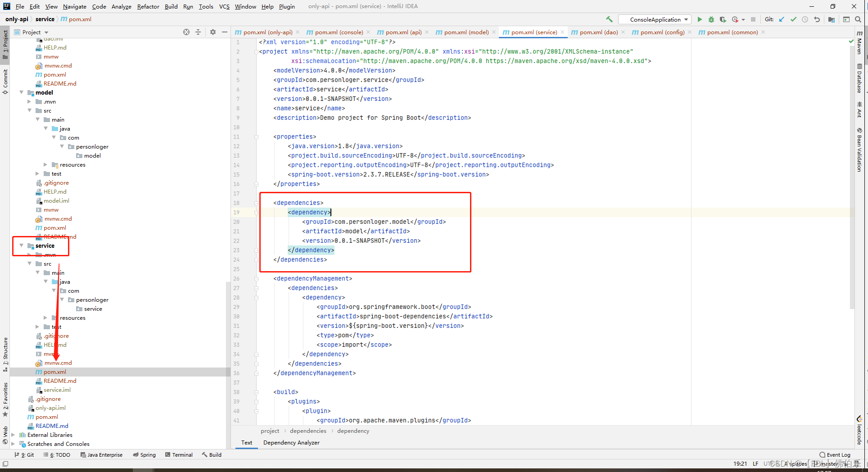Toggle tool window bars icon in corner
Image resolution: width=868 pixels, height=472 pixels.
coord(5,463)
